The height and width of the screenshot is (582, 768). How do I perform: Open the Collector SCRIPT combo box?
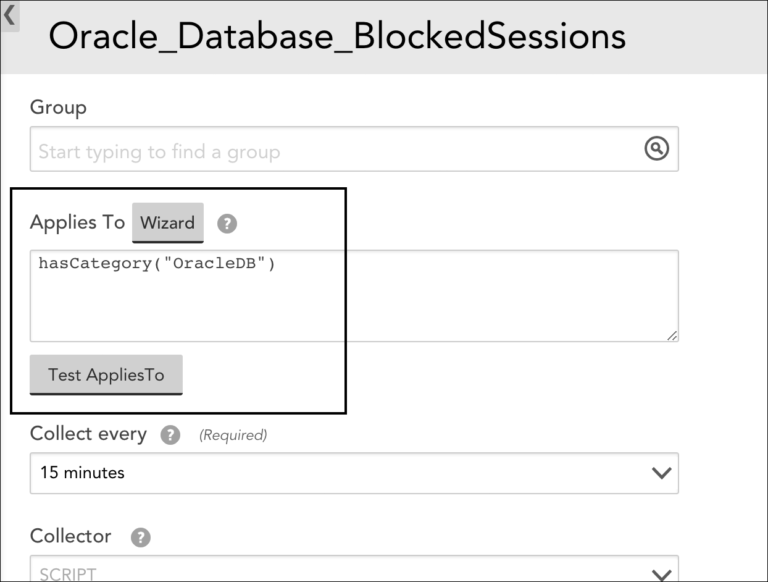(x=354, y=569)
